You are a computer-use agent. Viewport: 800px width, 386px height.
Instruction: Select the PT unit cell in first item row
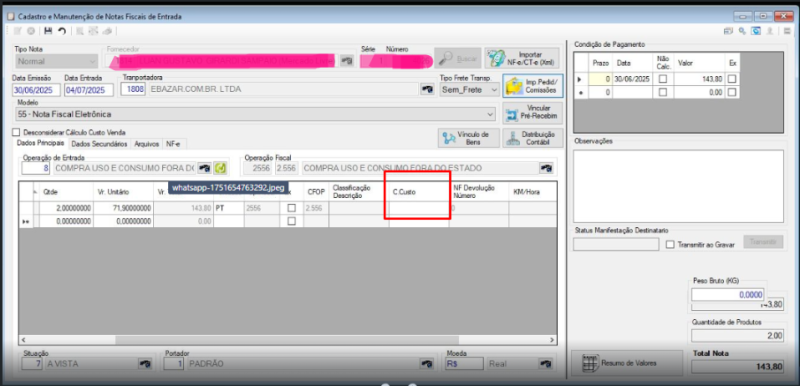click(229, 208)
